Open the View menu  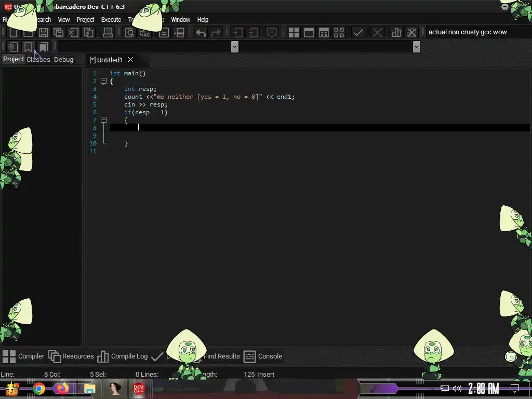coord(63,20)
